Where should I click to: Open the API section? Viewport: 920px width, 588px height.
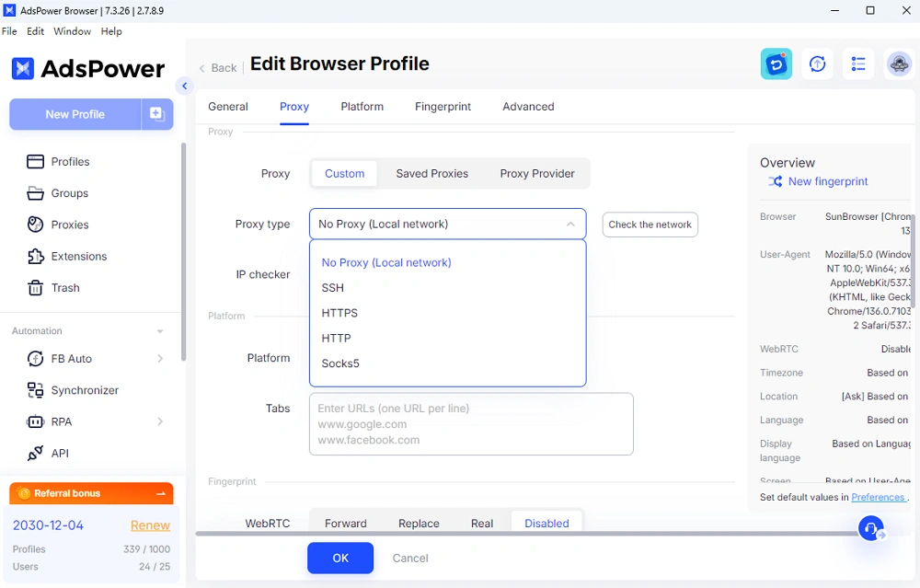48,453
